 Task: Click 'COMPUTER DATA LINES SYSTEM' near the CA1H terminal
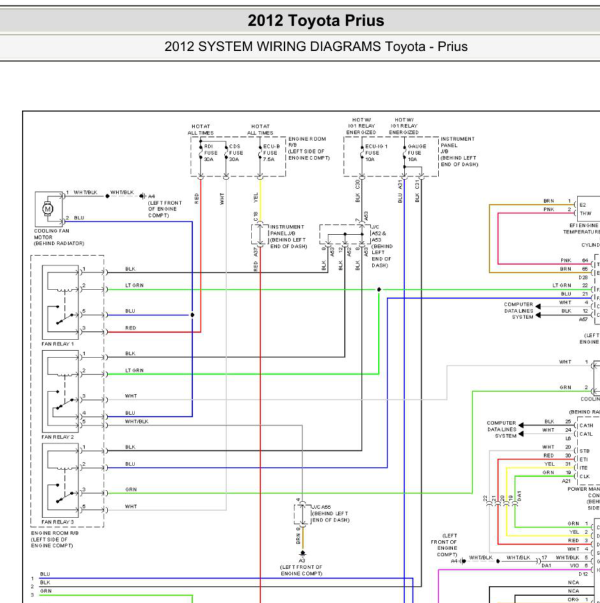(502, 430)
